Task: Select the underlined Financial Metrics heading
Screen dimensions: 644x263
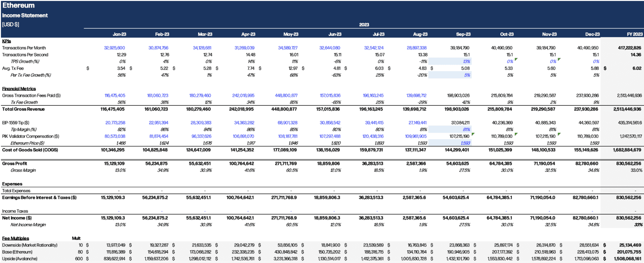Action: pos(19,89)
